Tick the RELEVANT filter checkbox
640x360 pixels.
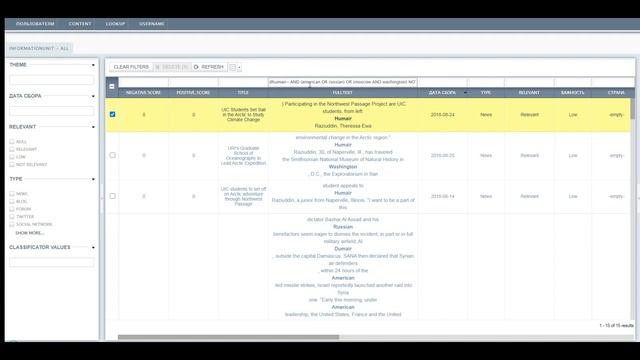point(12,149)
